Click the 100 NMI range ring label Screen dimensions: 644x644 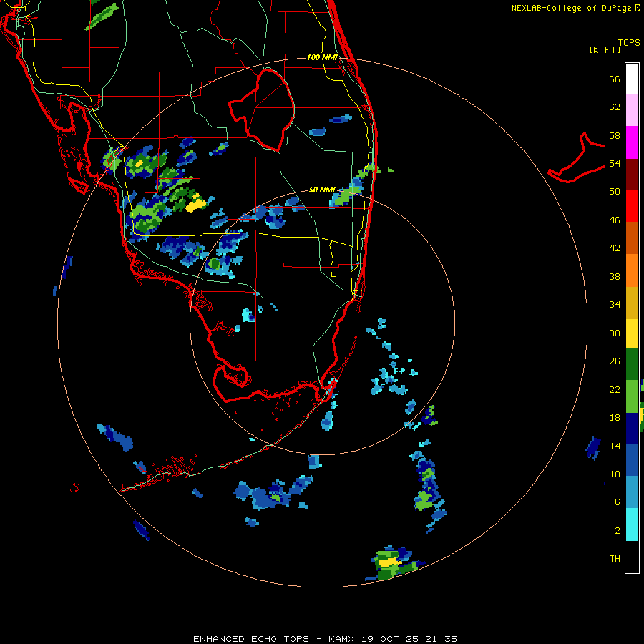pos(322,57)
